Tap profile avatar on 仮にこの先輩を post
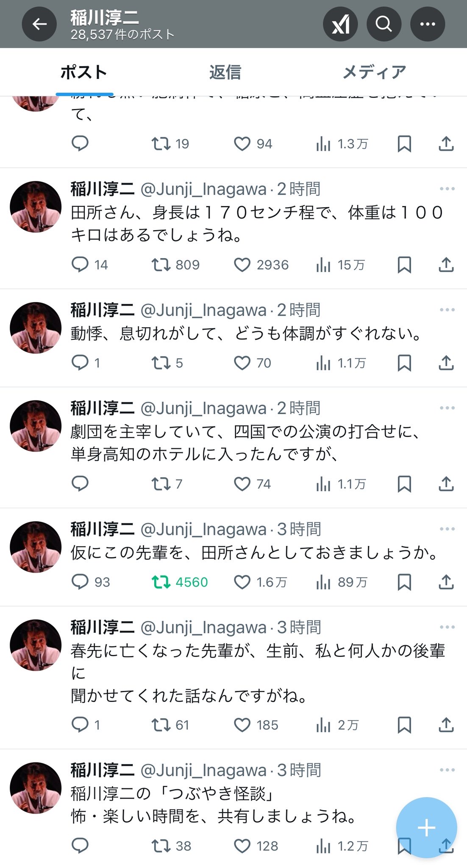The height and width of the screenshot is (868, 467). click(36, 547)
